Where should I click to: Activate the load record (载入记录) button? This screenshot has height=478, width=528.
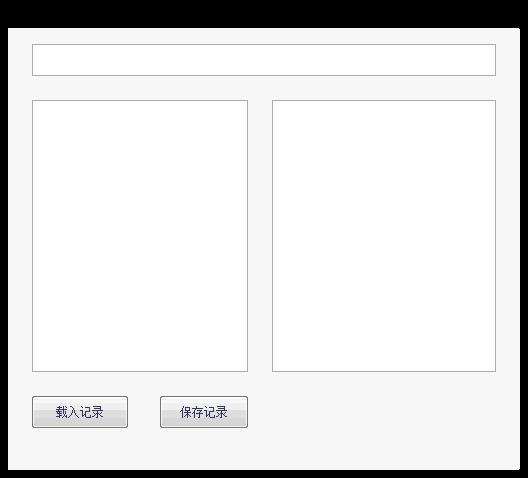point(80,412)
